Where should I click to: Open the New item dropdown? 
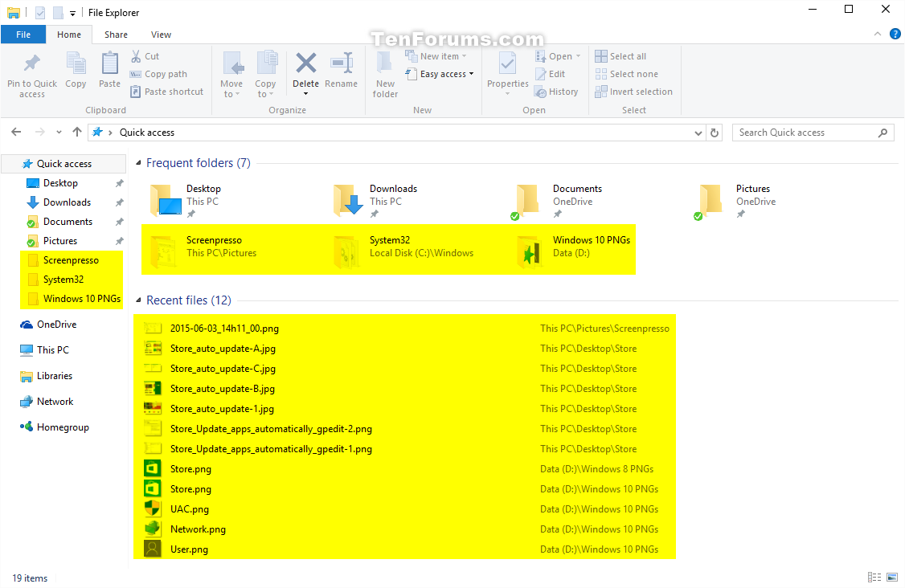click(x=436, y=56)
